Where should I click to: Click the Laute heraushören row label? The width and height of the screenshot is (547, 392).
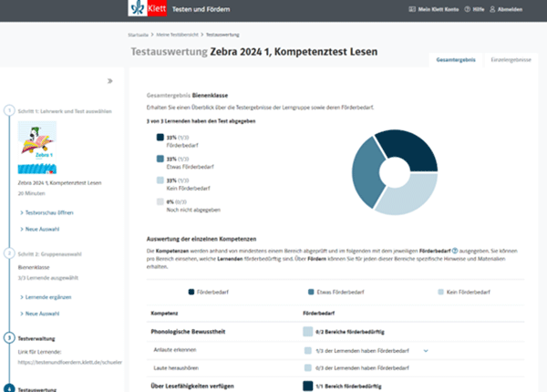[x=176, y=368]
